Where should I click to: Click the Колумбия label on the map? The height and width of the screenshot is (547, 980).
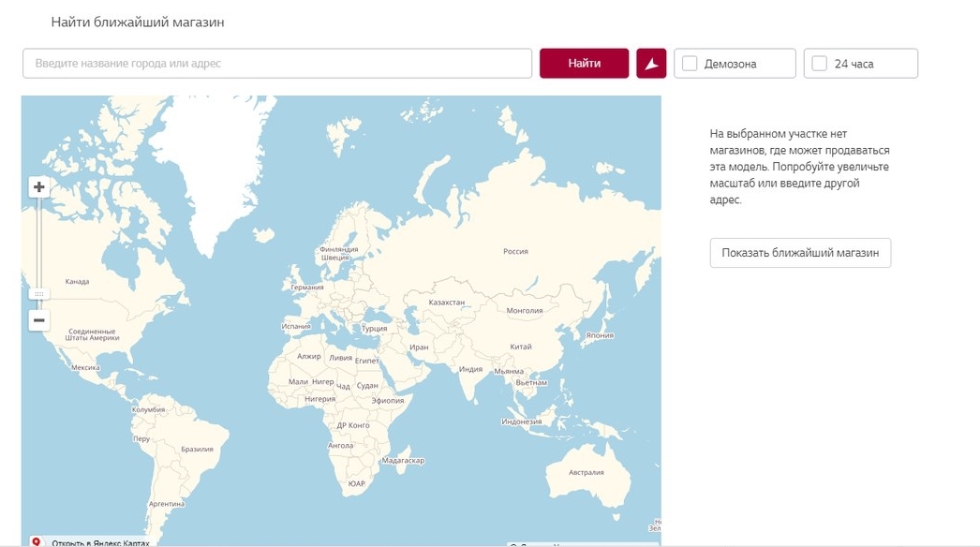(x=148, y=409)
